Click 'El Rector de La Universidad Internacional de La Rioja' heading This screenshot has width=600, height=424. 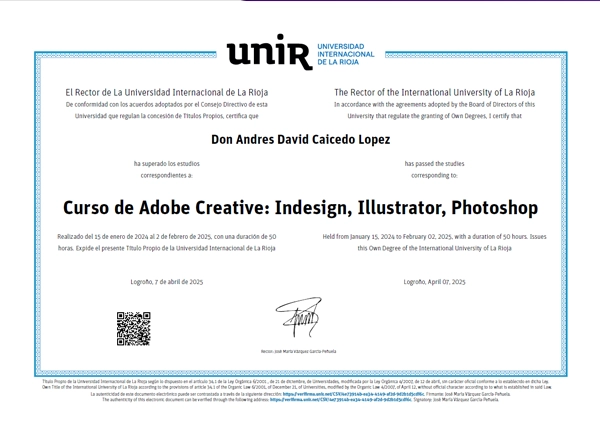[x=166, y=93]
